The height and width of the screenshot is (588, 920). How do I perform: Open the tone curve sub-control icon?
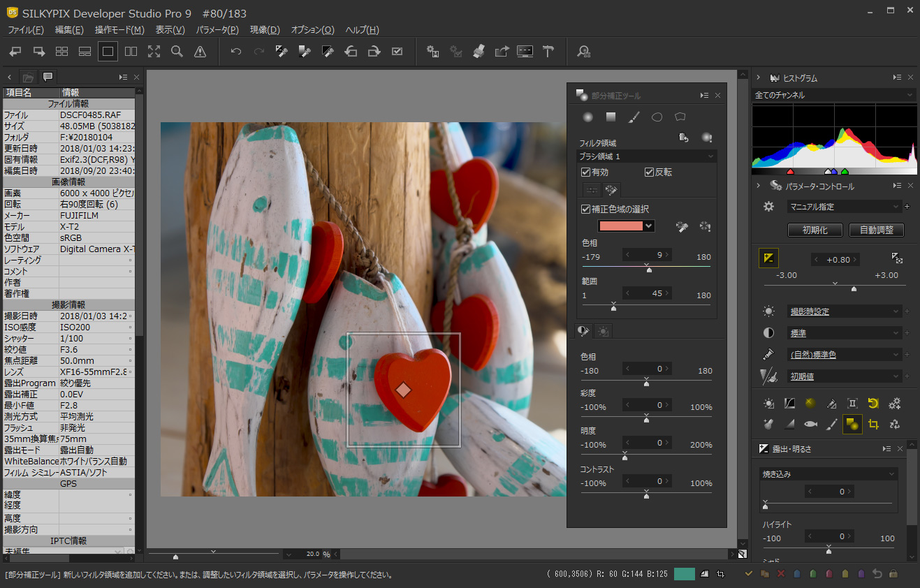(x=789, y=403)
